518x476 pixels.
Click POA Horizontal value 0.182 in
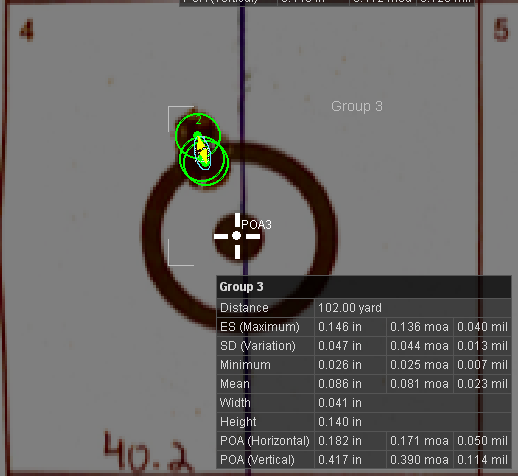coord(340,441)
